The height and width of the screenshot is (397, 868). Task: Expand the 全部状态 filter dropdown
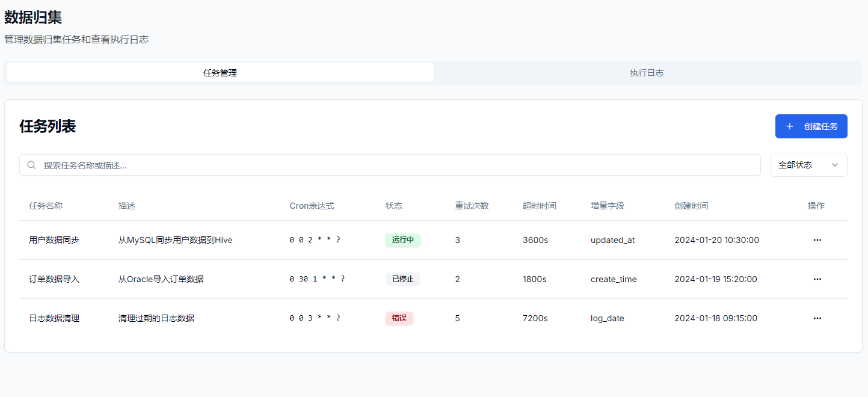point(808,165)
